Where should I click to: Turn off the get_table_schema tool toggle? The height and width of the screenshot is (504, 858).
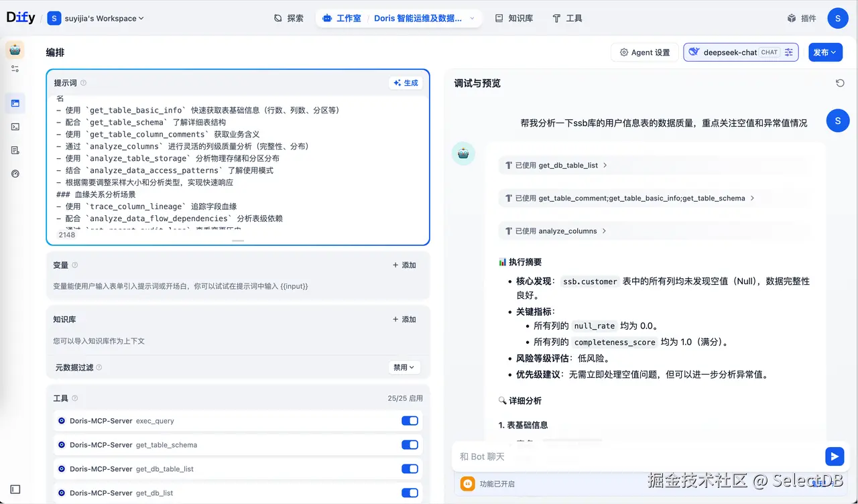click(x=410, y=444)
